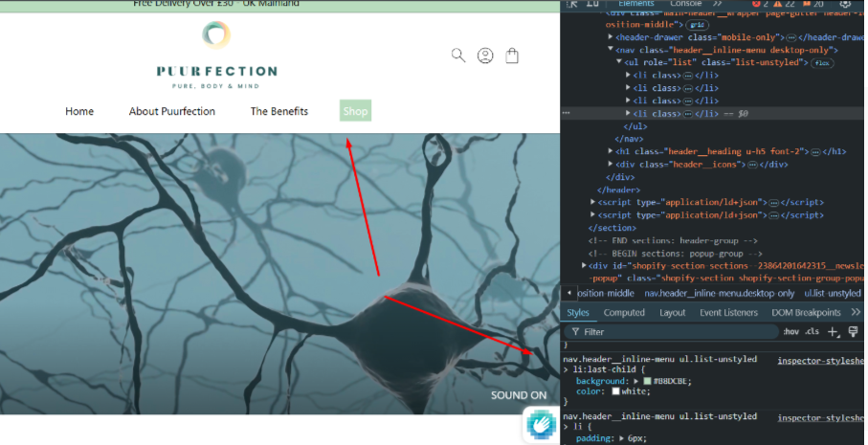Go to the Home page link

pos(79,111)
